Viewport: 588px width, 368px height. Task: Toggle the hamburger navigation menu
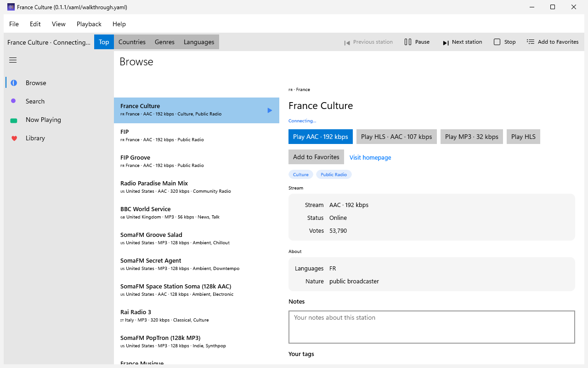[13, 60]
